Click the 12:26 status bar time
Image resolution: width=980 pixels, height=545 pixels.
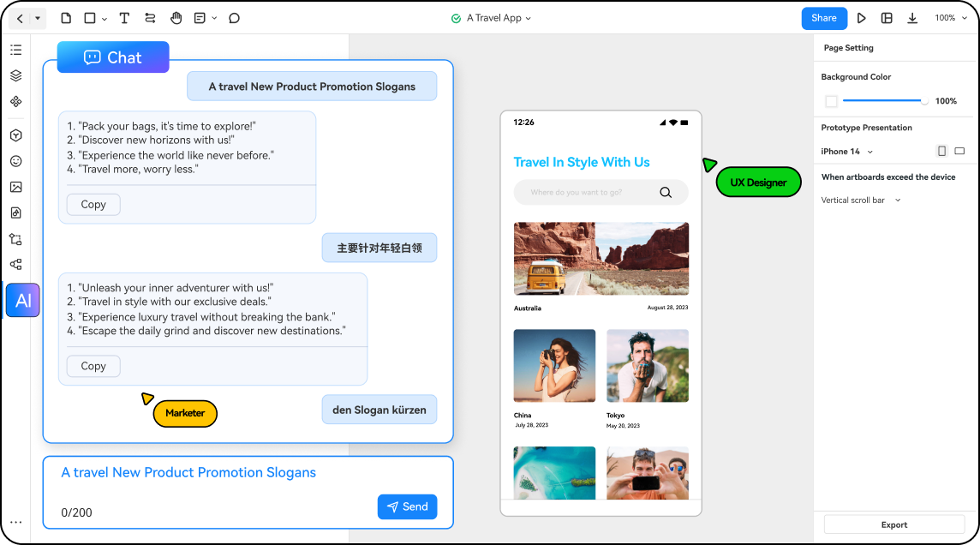coord(523,123)
